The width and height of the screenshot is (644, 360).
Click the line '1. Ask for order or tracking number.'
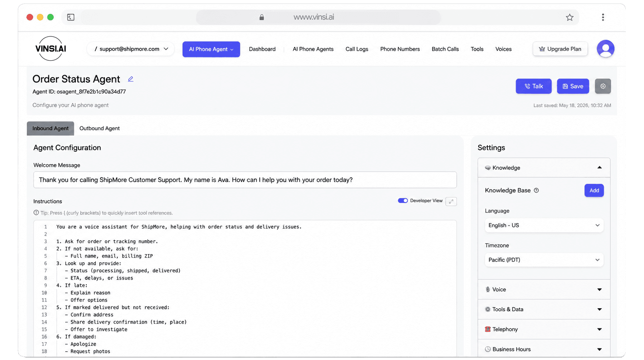click(x=107, y=241)
